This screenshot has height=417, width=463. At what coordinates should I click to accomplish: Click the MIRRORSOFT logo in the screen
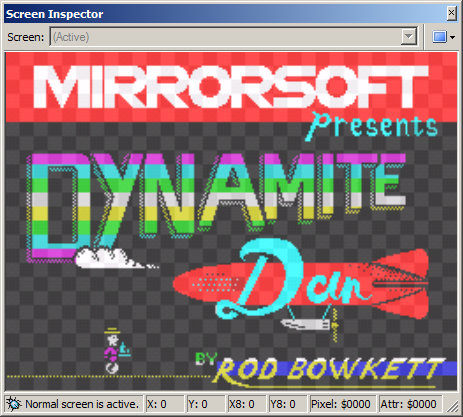pos(230,86)
